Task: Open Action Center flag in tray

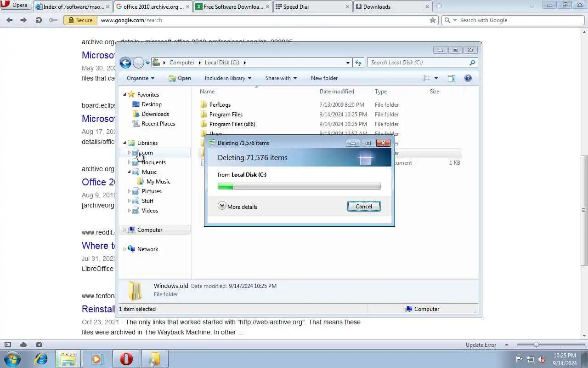Action: click(519, 359)
